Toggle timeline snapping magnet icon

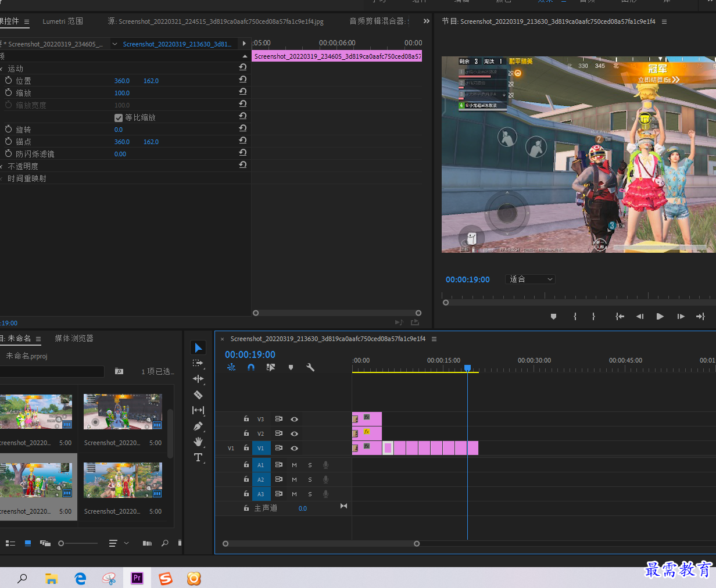pos(251,367)
